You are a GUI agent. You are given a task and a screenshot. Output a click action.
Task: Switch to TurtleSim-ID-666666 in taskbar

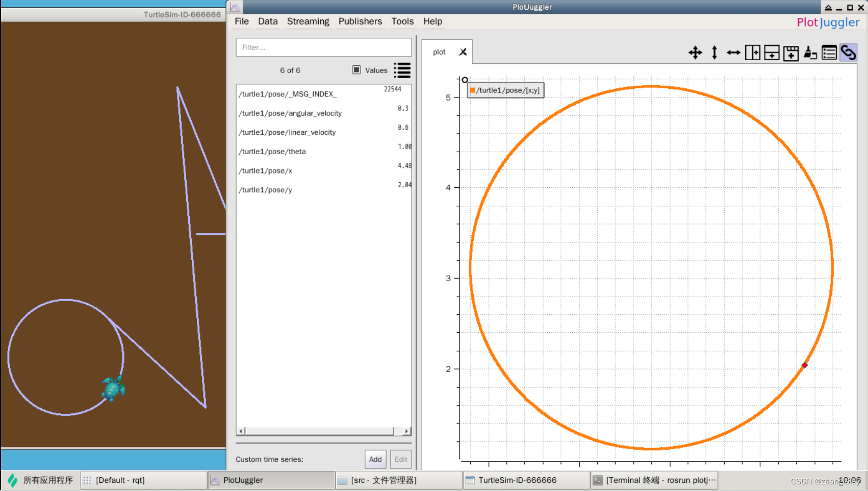coord(526,480)
